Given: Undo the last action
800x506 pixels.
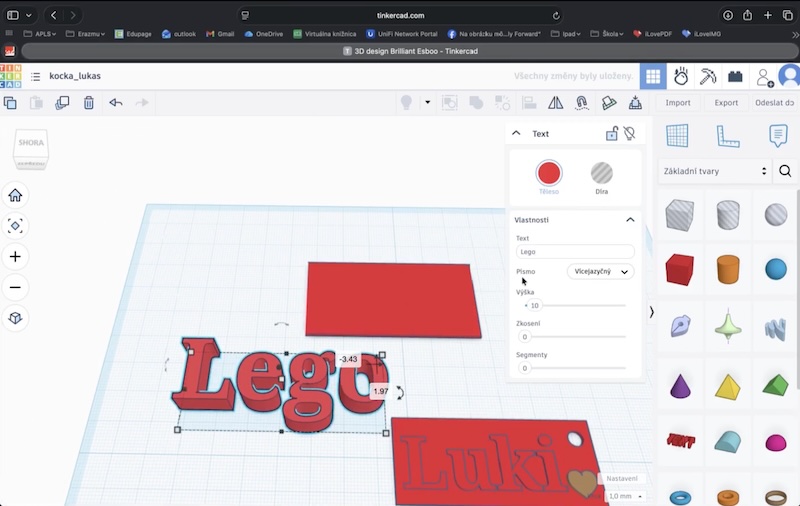Looking at the screenshot, I should 116,103.
